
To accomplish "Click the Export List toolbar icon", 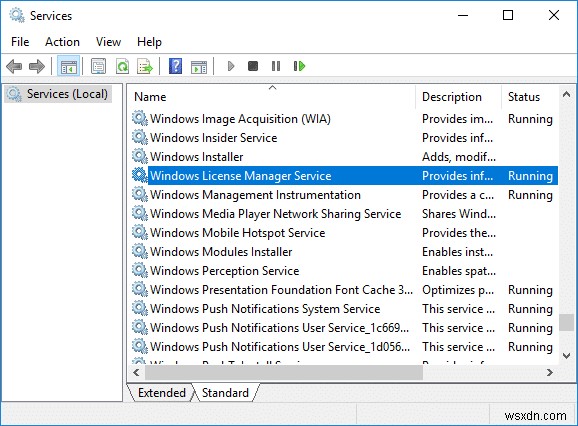I will [x=145, y=67].
